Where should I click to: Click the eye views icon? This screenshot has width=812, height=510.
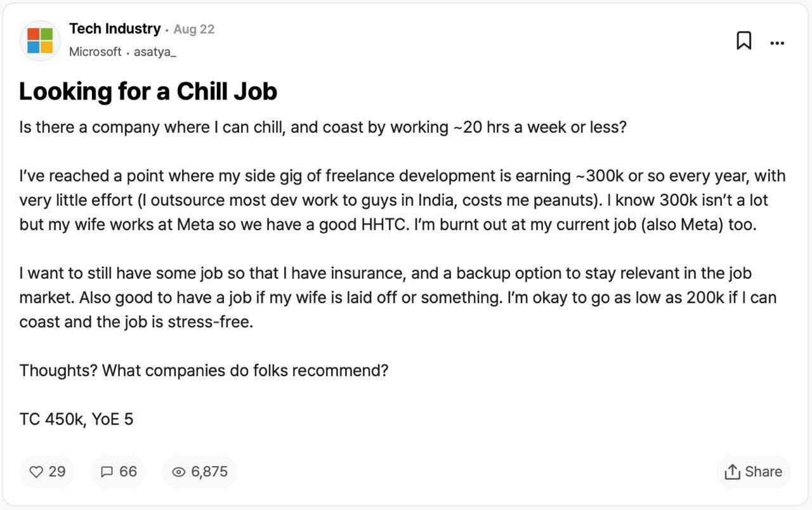pos(179,472)
